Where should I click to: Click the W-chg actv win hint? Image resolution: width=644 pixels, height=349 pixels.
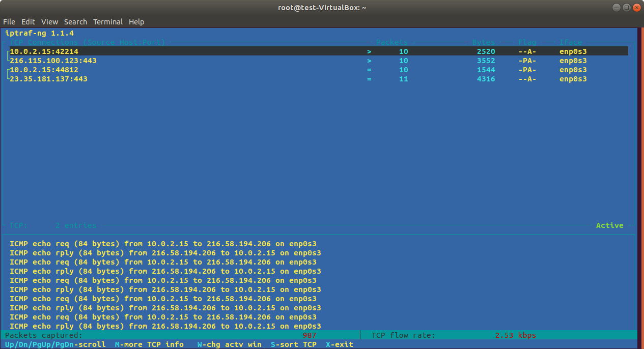pyautogui.click(x=230, y=344)
